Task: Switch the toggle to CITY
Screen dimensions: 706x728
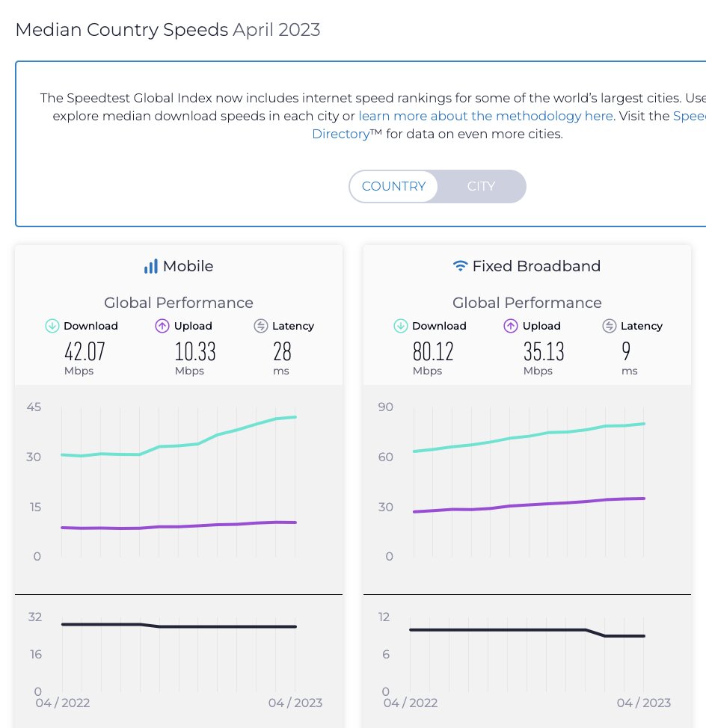Action: [481, 186]
